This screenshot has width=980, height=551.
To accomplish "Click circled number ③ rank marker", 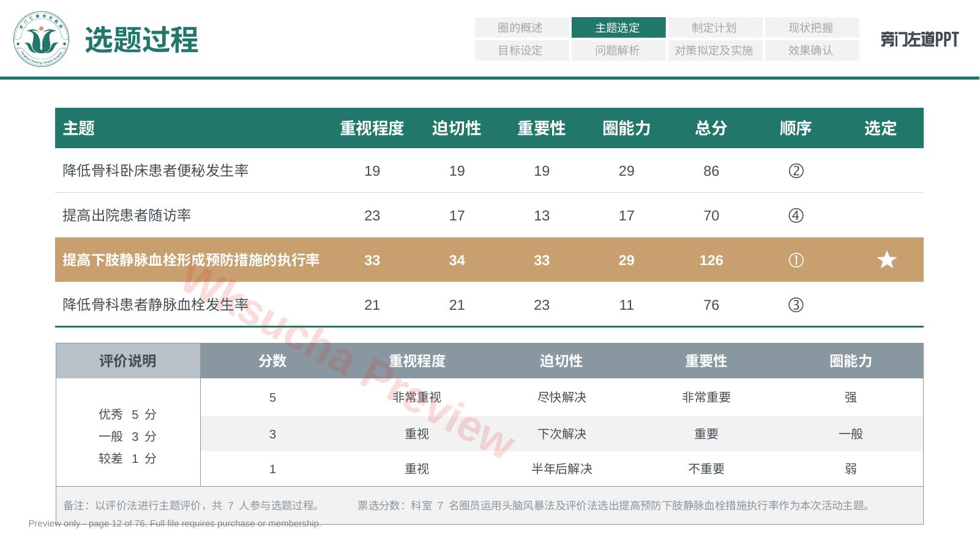I will pos(796,305).
